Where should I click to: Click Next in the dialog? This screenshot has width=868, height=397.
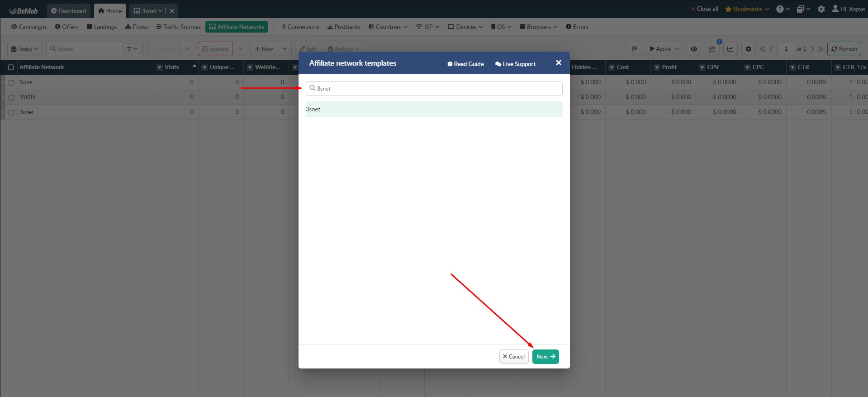point(545,357)
